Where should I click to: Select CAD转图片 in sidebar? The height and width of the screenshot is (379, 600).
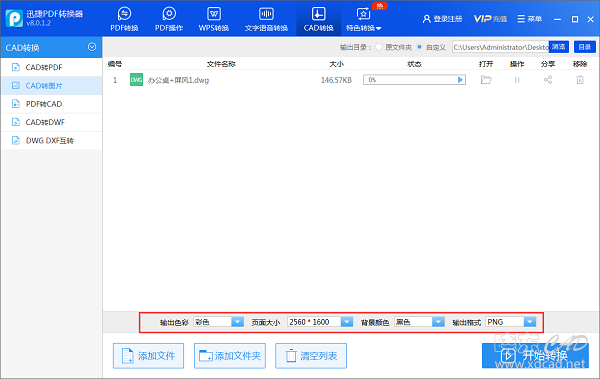[x=51, y=86]
